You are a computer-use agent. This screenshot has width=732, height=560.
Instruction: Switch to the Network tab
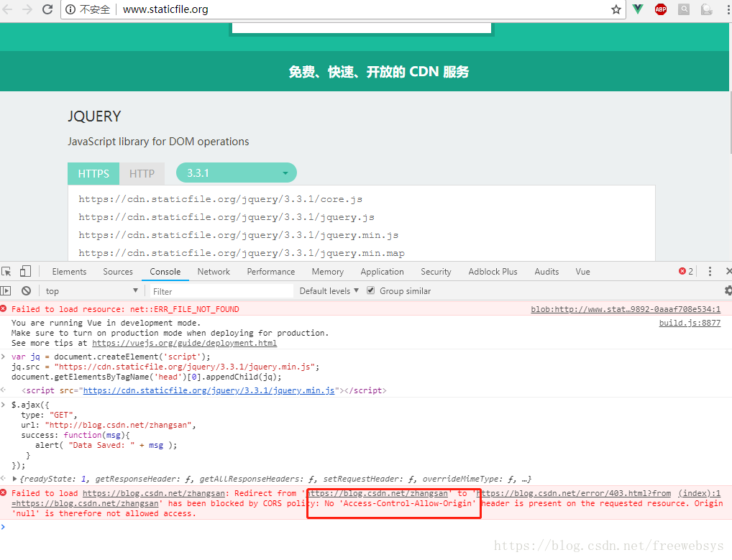[x=214, y=272]
